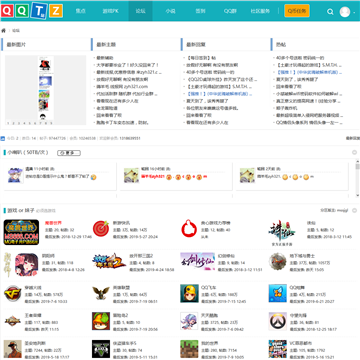Open the 社区服务 nav item
This screenshot has width=360, height=360.
pos(260,11)
